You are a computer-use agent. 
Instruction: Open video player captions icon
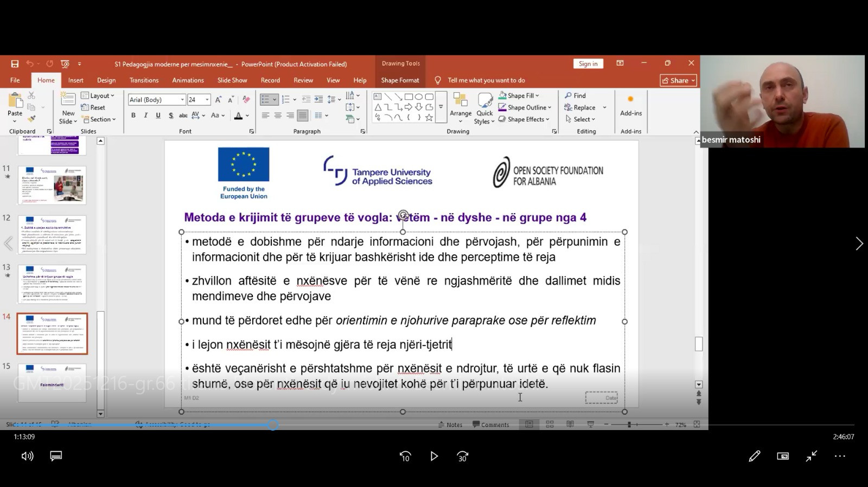[56, 456]
